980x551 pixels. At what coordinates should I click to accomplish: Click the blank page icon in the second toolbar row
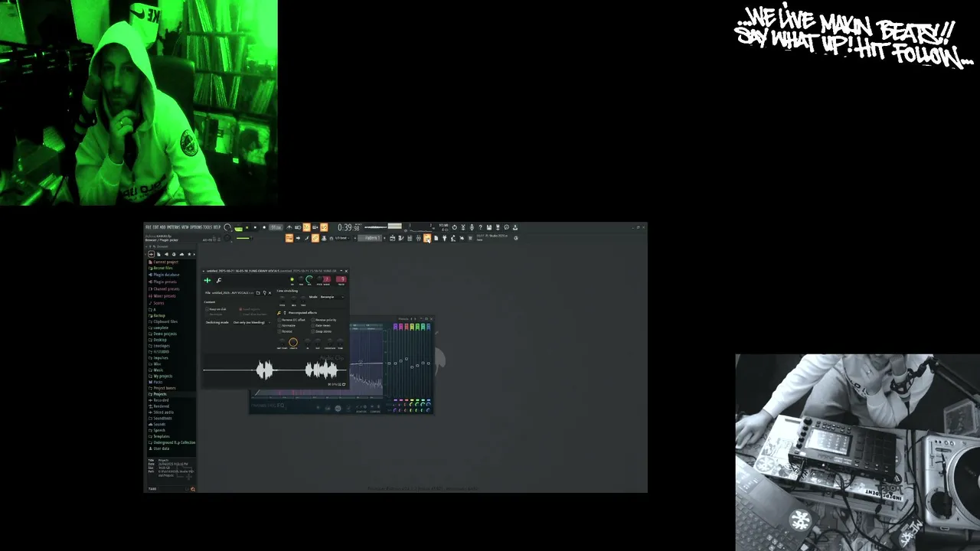coord(436,238)
